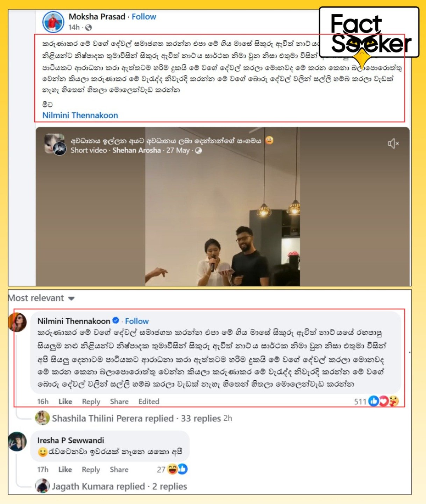The height and width of the screenshot is (504, 426).
Task: Open the Nilmini Thennakoon tagged link in post
Action: tap(80, 115)
